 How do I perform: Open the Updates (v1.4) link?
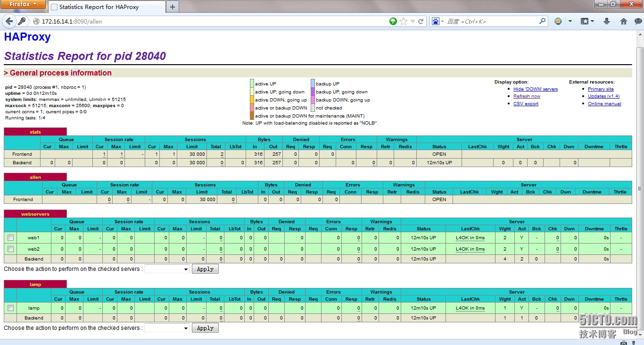pos(603,96)
